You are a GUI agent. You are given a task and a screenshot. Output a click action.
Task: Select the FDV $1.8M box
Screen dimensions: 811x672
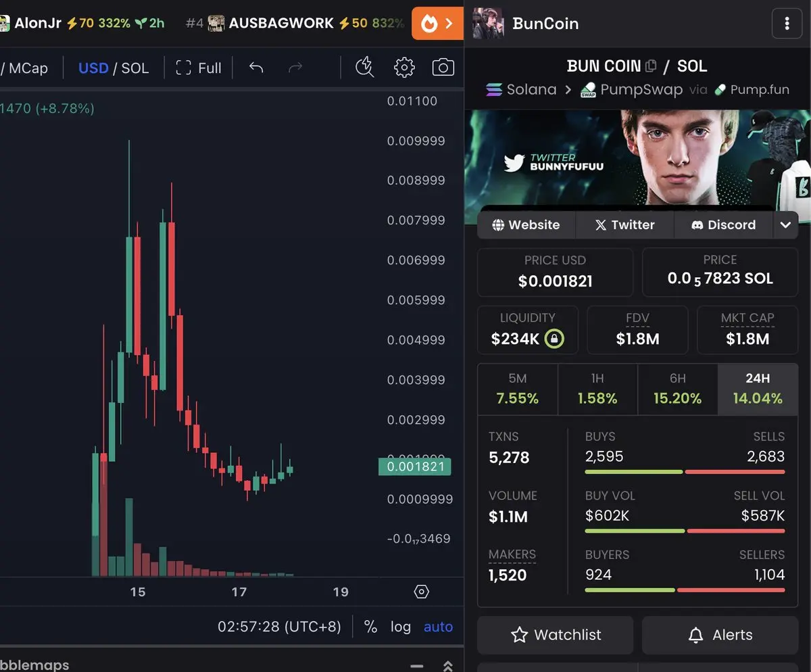click(x=637, y=330)
